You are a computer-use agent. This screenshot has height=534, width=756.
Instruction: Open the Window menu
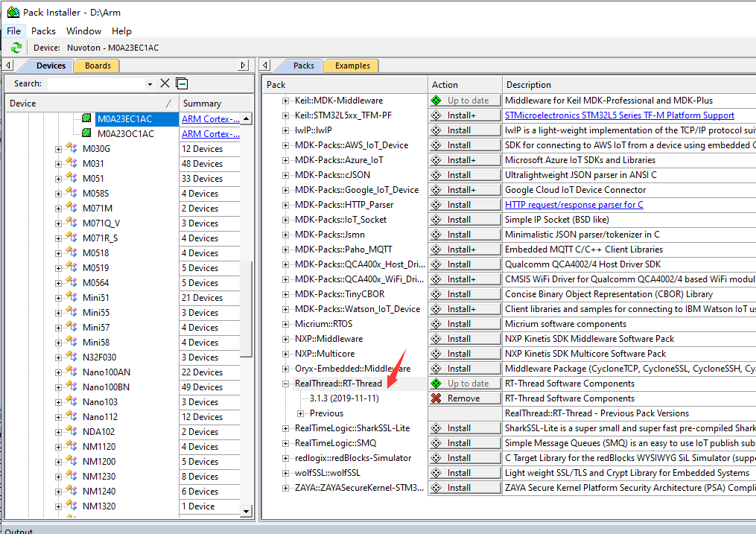pos(84,31)
